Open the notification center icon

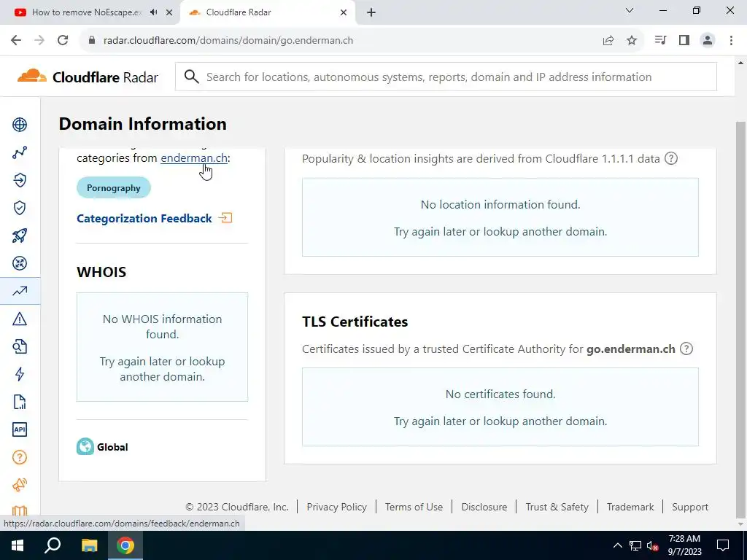tap(723, 545)
